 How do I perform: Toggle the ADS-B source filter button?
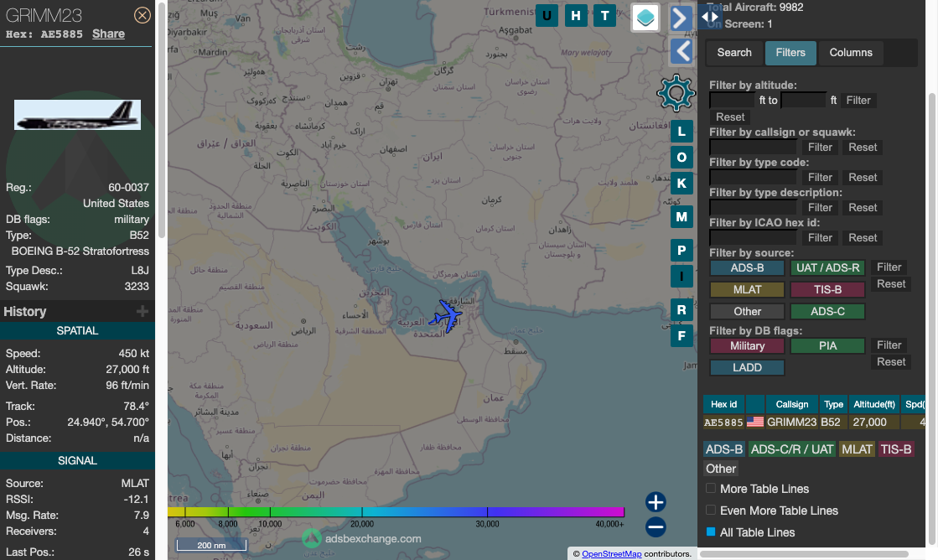pyautogui.click(x=747, y=268)
